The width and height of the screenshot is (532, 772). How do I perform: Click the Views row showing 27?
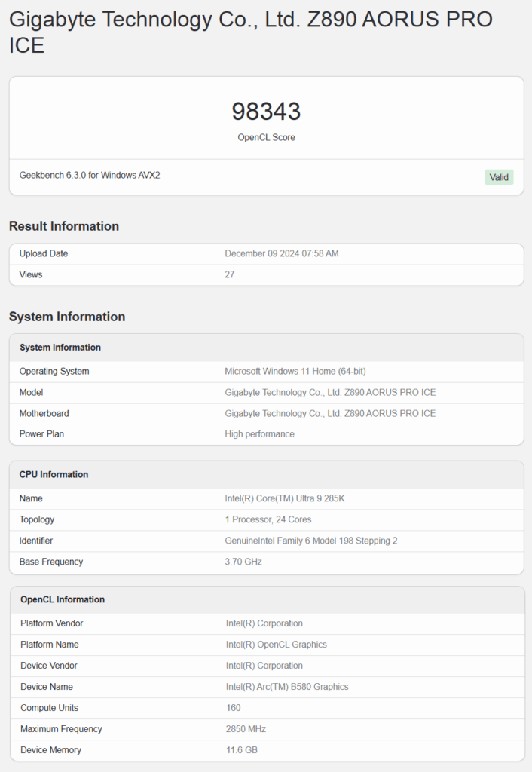coord(266,274)
